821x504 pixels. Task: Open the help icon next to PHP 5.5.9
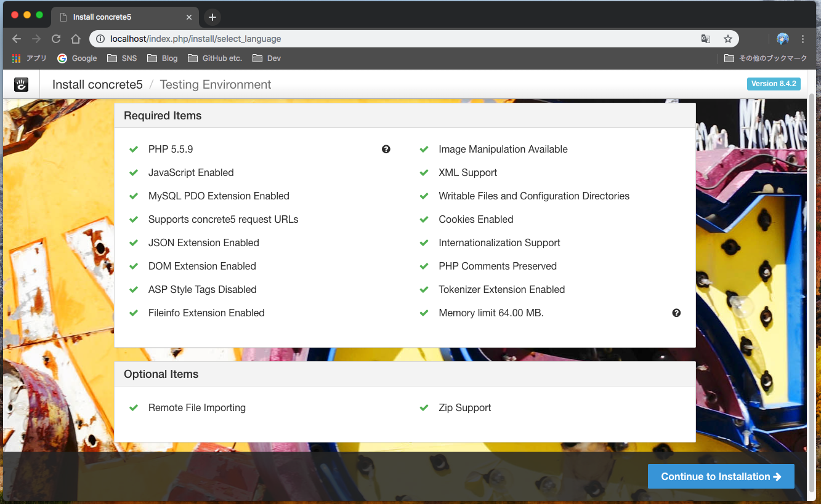(386, 149)
